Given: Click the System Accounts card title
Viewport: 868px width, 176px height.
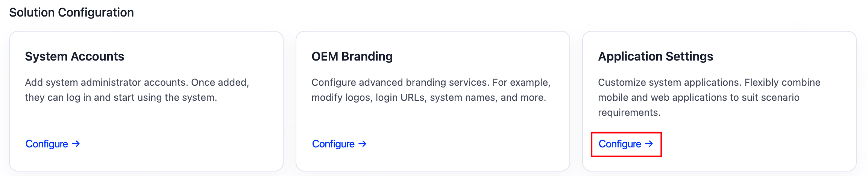Looking at the screenshot, I should 74,56.
